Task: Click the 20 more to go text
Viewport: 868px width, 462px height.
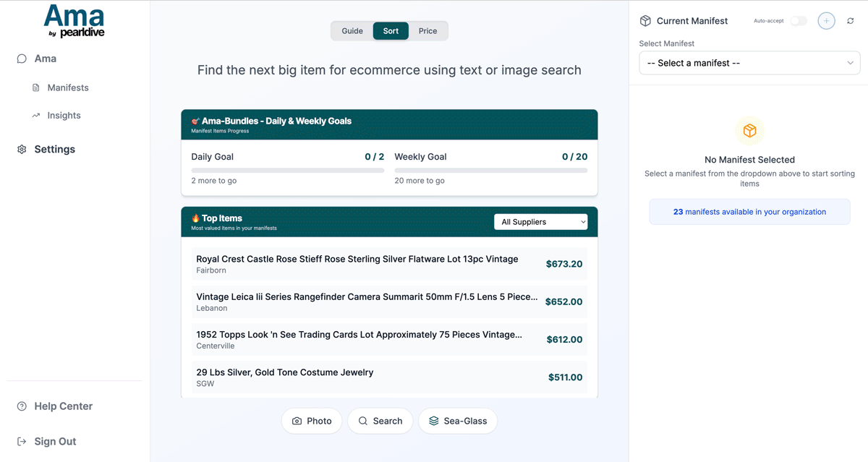Action: click(420, 181)
